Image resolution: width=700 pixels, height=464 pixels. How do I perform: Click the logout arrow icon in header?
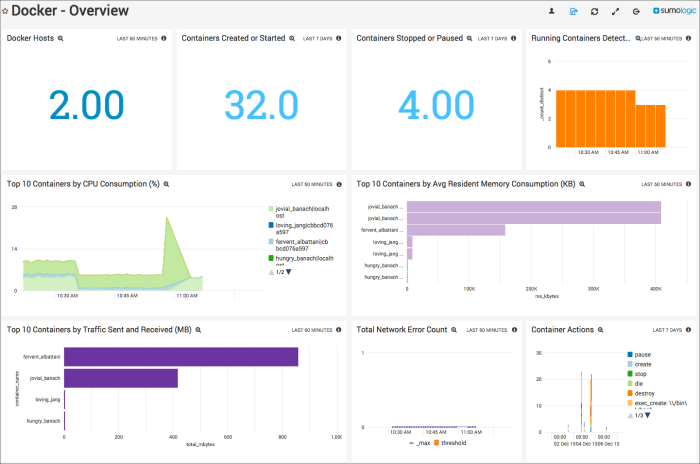pos(636,11)
